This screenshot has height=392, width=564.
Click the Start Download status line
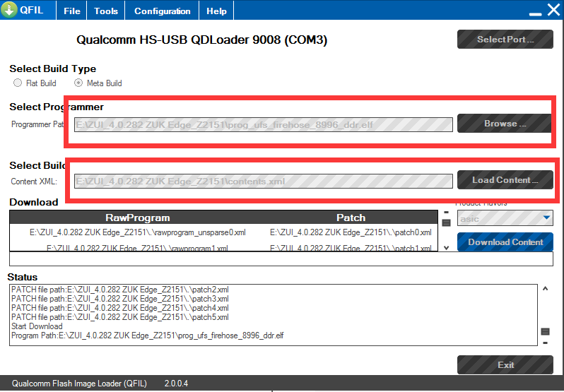click(x=37, y=326)
